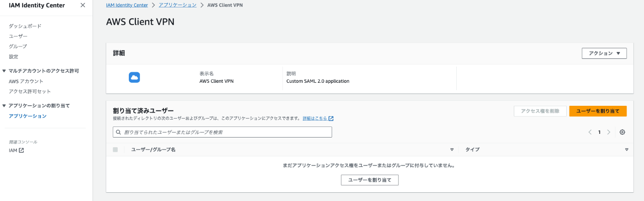The image size is (644, 201).
Task: Go to IAM Identity Center breadcrumb
Action: (127, 5)
